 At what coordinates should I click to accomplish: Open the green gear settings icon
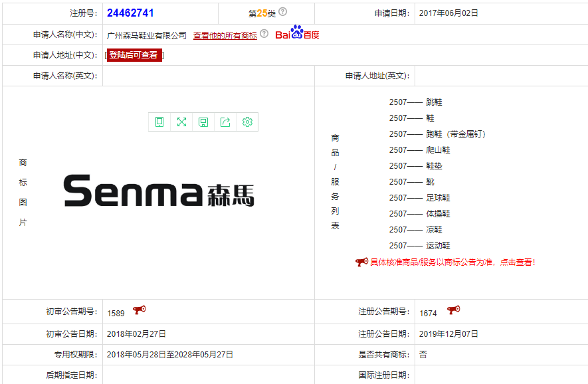tap(247, 122)
